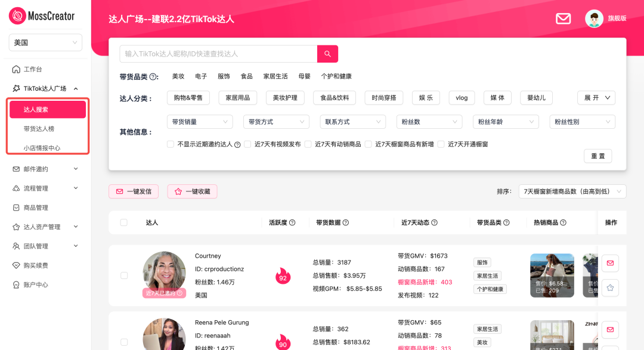Open 商品管理 in the sidebar
Screen dimensions: 644x350
[x=36, y=207]
